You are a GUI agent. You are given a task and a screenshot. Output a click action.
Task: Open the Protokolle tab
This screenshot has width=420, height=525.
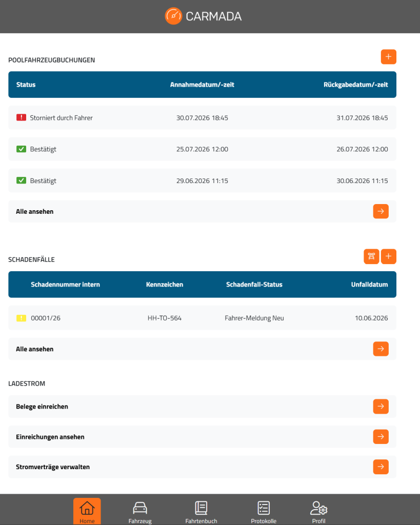coord(264,512)
